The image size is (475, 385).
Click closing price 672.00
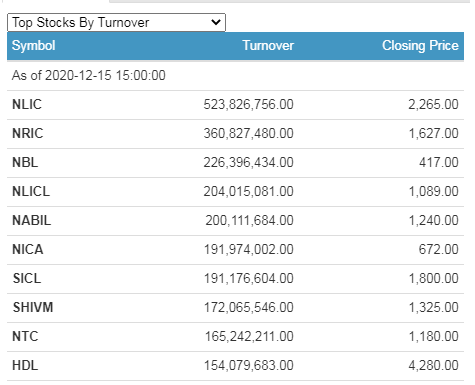click(439, 249)
